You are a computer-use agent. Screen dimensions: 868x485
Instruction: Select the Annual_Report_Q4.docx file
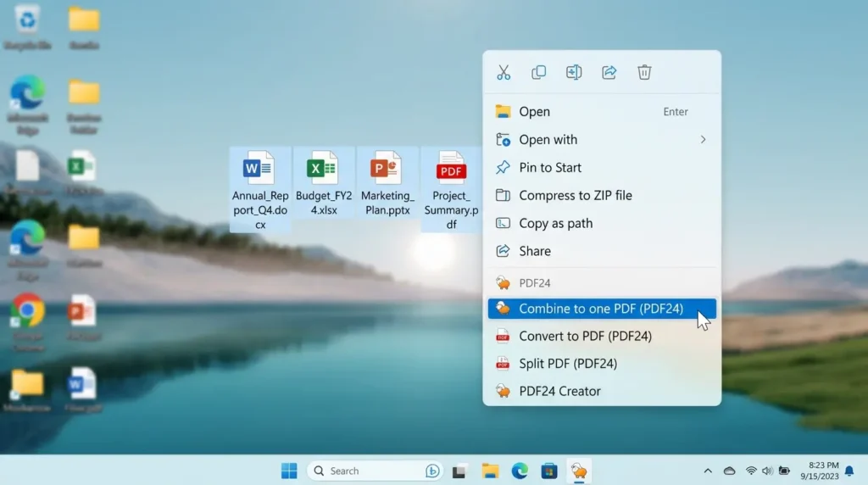tap(260, 190)
